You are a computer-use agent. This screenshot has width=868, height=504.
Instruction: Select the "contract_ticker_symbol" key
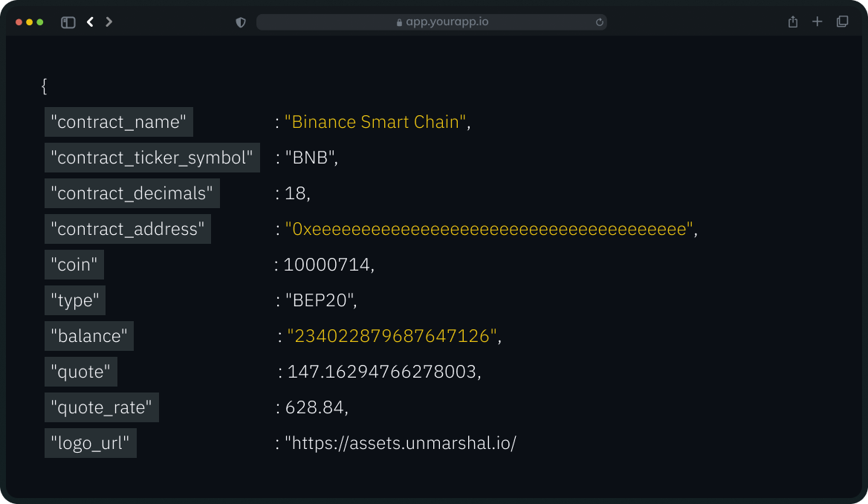(x=152, y=158)
